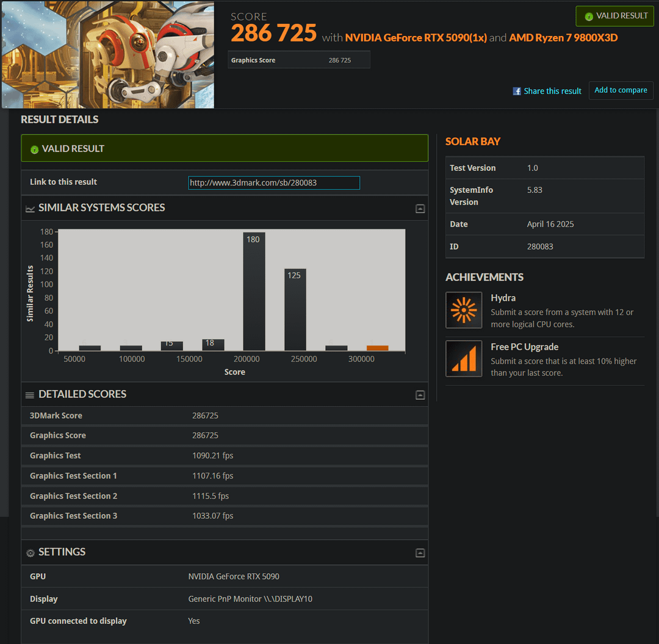
Task: Collapse the Detailed Scores section
Action: tap(420, 395)
